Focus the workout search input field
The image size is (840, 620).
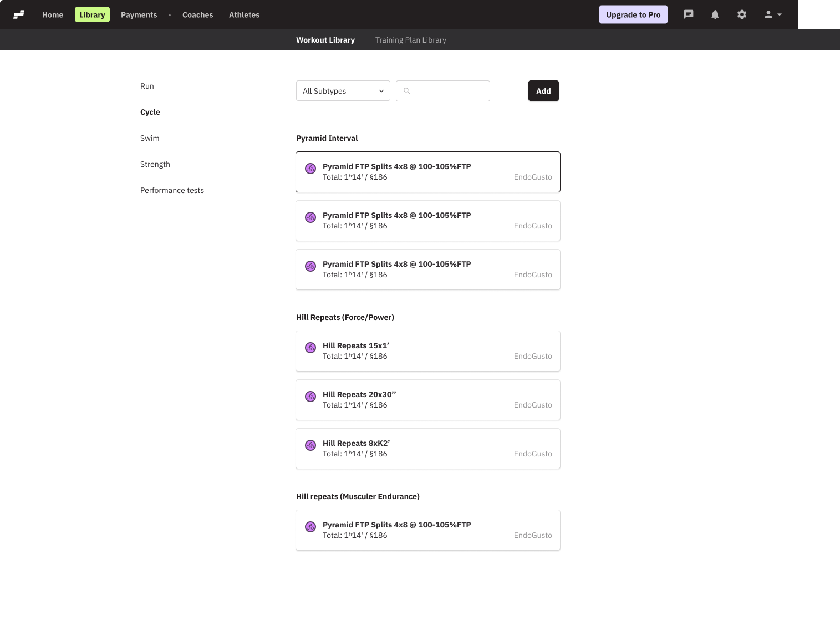point(449,91)
